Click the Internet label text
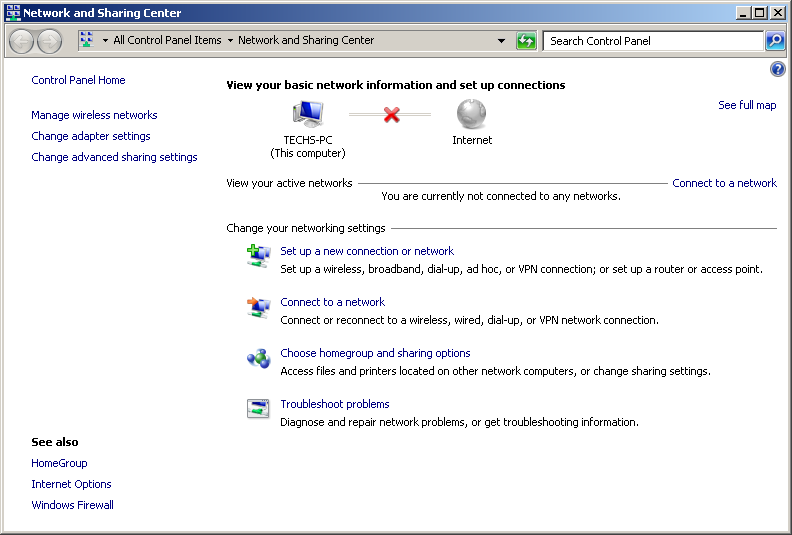The width and height of the screenshot is (792, 535). [472, 140]
